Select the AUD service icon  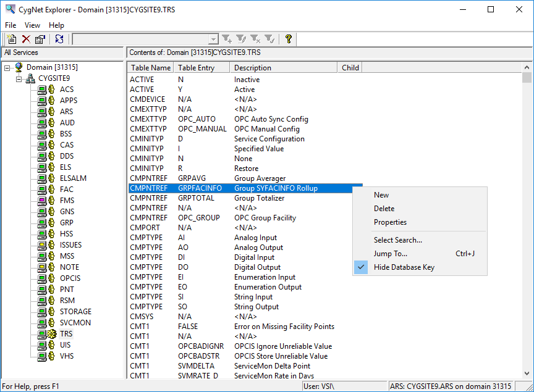pos(46,123)
